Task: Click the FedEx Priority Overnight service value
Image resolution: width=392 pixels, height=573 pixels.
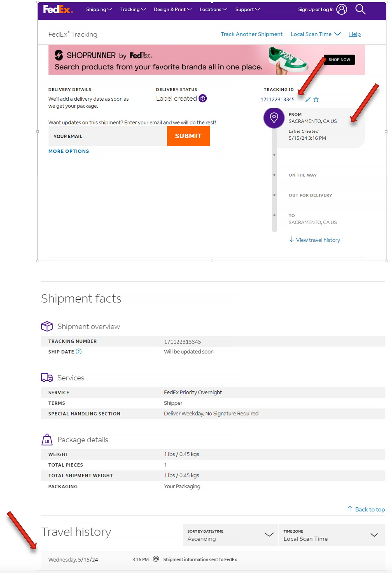Action: (193, 392)
